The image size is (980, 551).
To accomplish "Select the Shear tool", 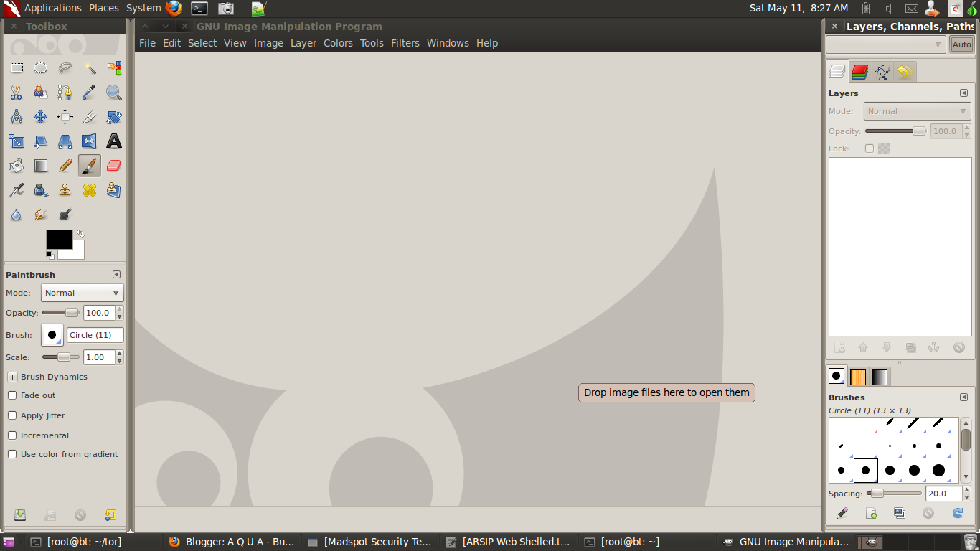I will pyautogui.click(x=41, y=141).
